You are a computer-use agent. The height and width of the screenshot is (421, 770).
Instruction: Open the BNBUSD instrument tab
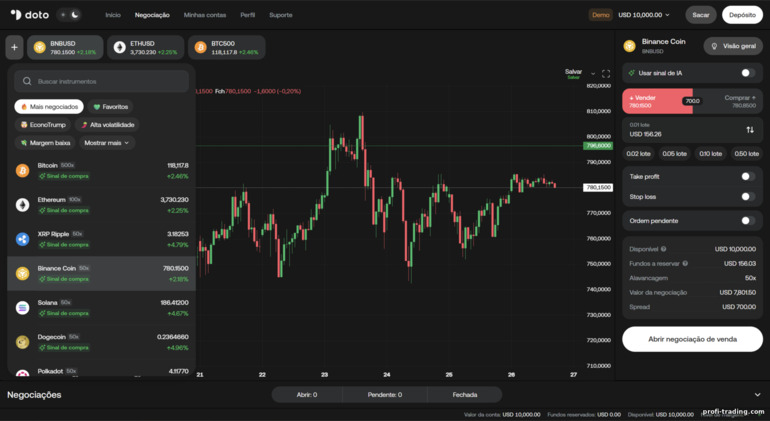65,47
